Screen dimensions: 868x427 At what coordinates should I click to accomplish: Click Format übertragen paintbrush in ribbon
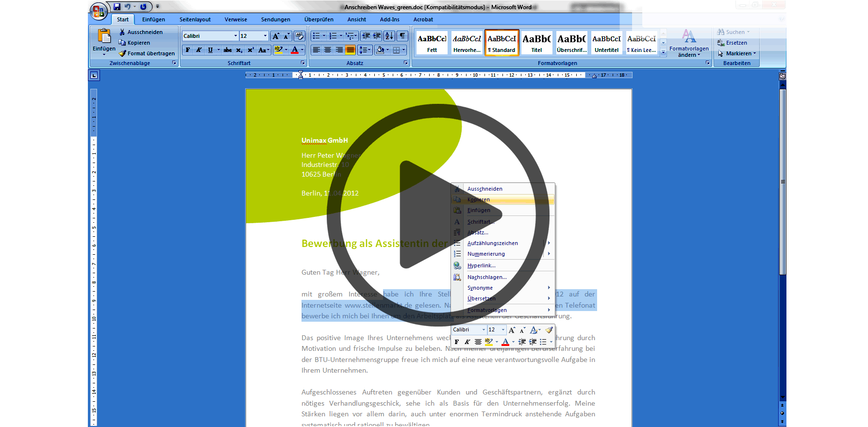point(146,53)
